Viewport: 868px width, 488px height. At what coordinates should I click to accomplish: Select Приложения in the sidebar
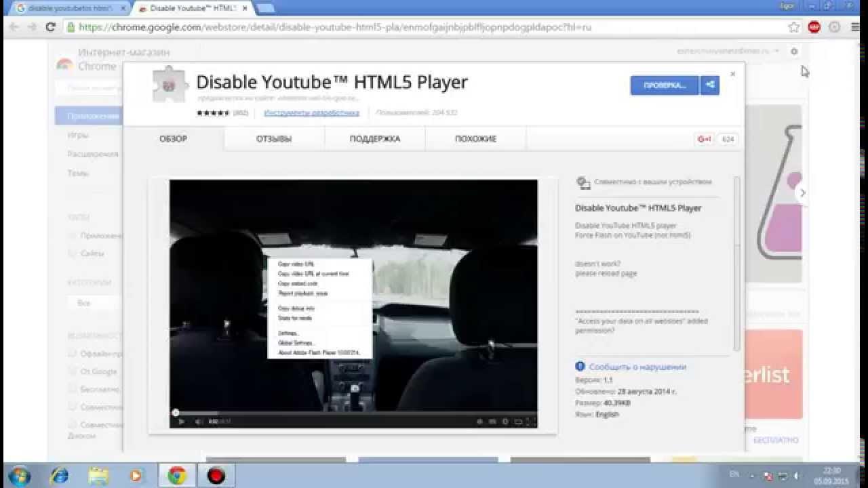(x=90, y=116)
